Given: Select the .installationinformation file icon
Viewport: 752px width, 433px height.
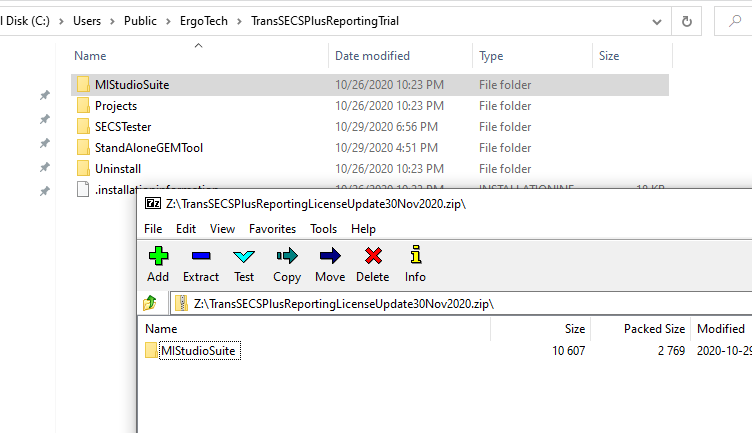Looking at the screenshot, I should coord(83,189).
